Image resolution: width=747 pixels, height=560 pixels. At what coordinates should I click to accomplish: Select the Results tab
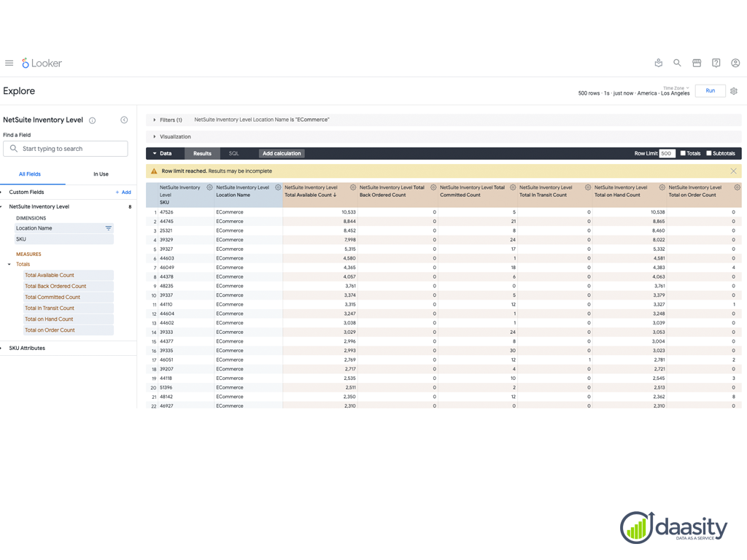(203, 153)
